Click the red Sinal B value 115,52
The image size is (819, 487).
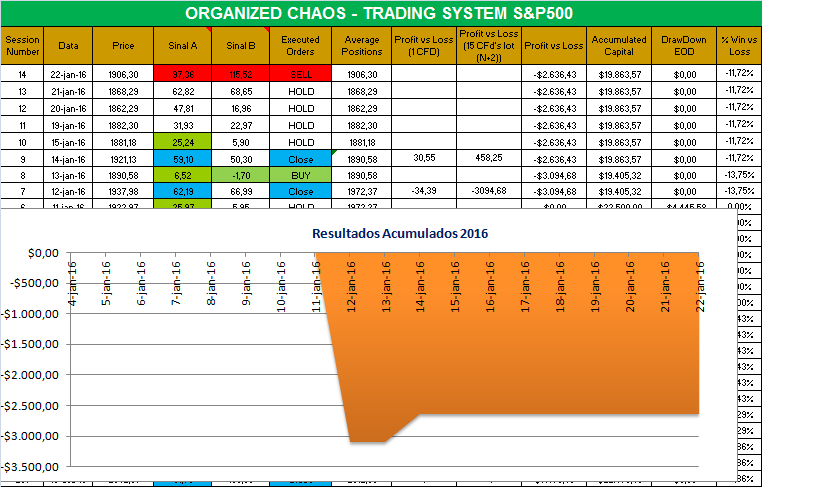[x=241, y=74]
